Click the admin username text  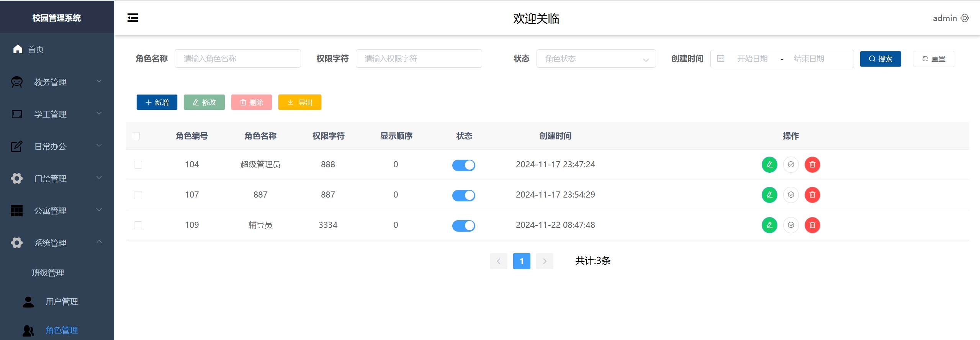pyautogui.click(x=945, y=18)
